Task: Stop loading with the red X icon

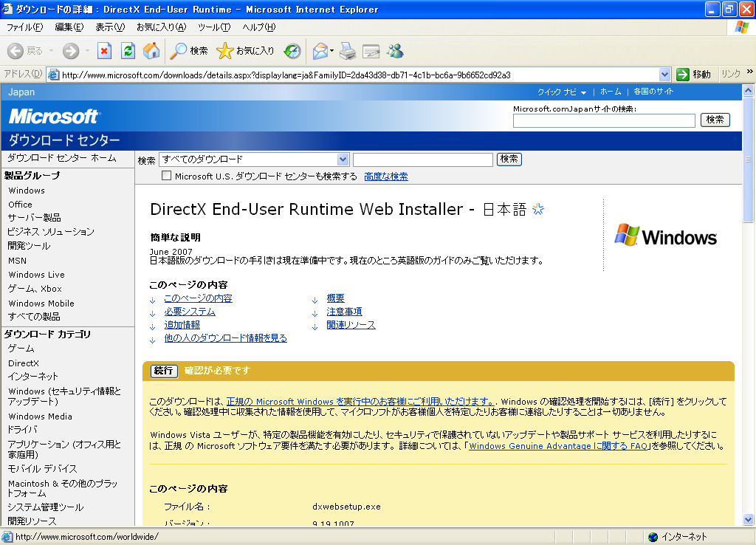Action: click(104, 51)
